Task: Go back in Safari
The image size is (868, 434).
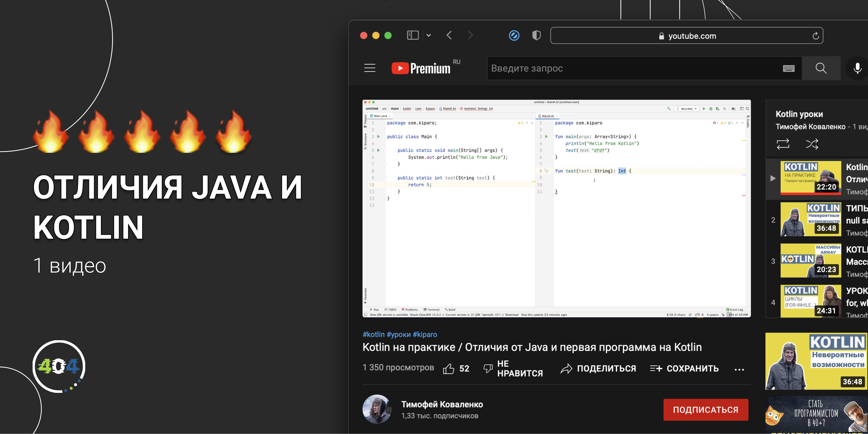Action: 449,35
